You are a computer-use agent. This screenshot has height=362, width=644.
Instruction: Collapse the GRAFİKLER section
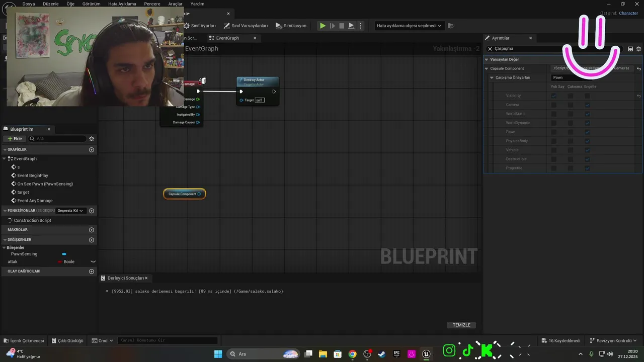(5, 150)
